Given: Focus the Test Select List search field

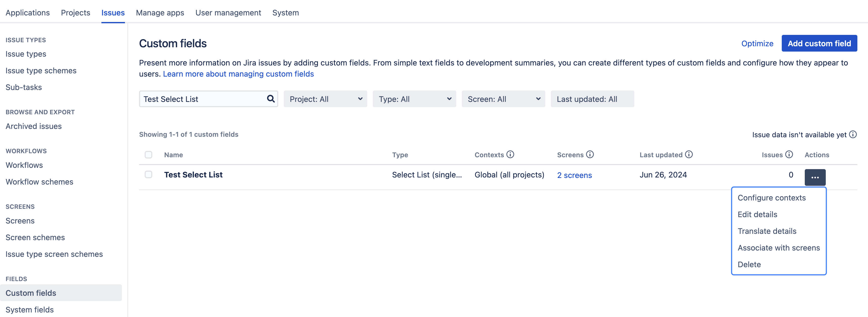Looking at the screenshot, I should (x=202, y=99).
